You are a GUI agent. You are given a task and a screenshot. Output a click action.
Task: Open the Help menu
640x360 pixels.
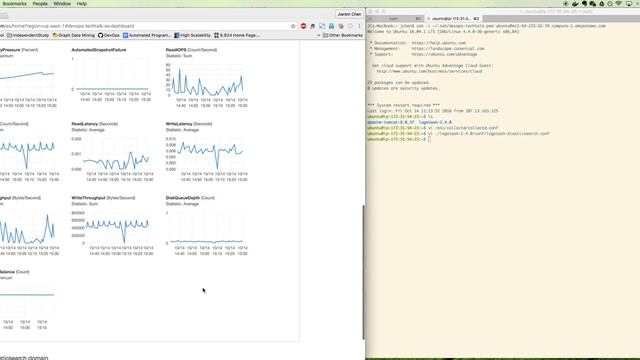(x=82, y=4)
